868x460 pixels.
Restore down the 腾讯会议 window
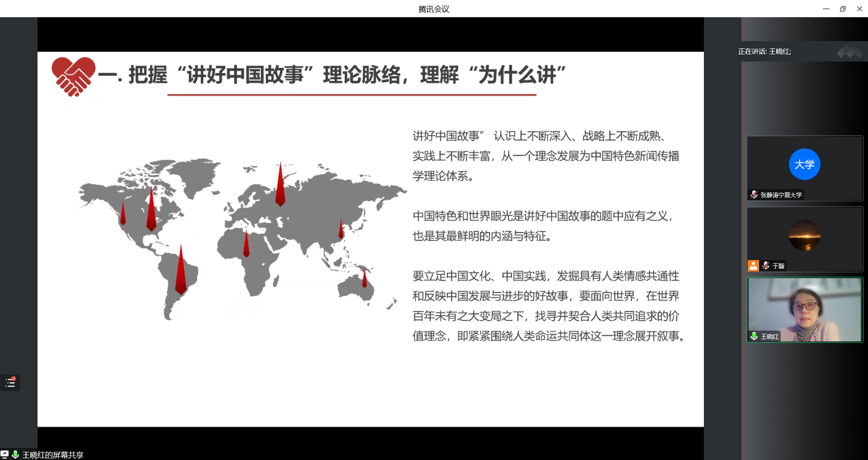pos(843,9)
